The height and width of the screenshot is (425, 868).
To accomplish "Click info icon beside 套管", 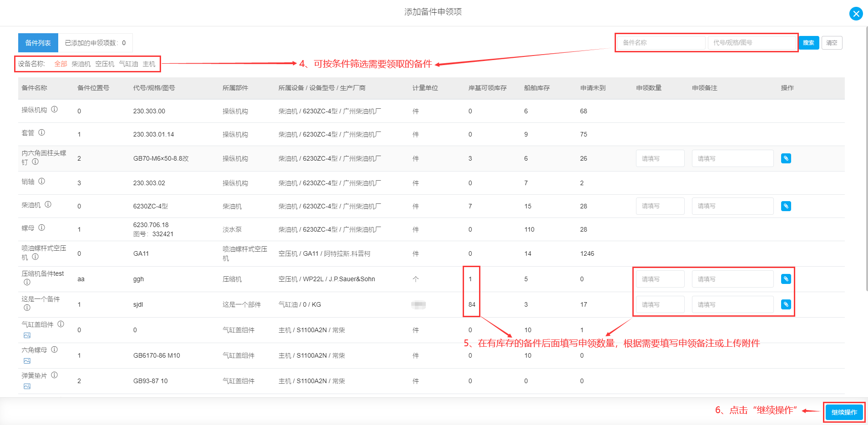I will [42, 132].
